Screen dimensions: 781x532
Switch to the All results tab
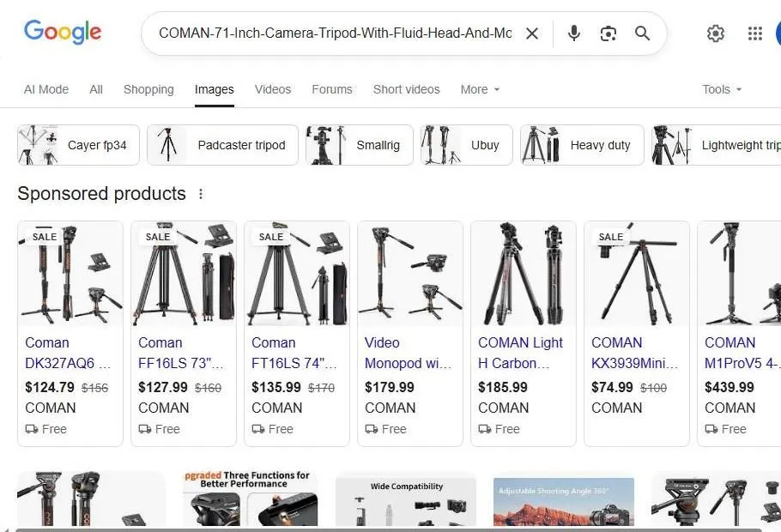click(96, 89)
